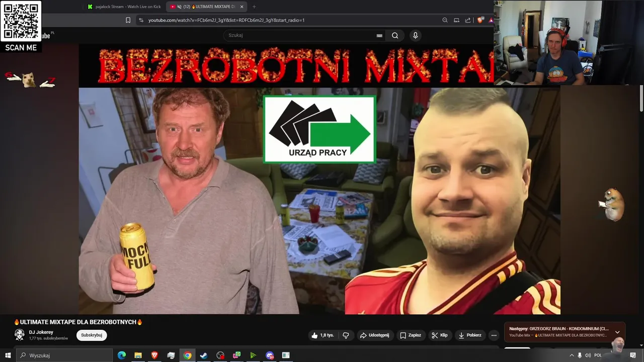Click the video player thumbnail area
The width and height of the screenshot is (644, 362).
319,178
